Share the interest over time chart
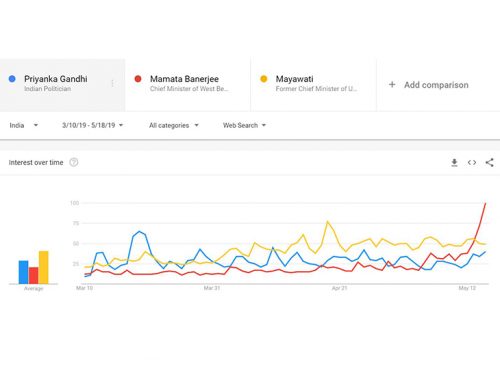The image size is (500, 375). click(489, 162)
